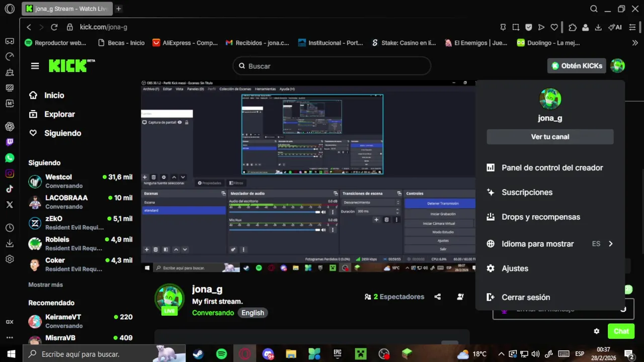644x362 pixels.
Task: Click the Opera browser logo menu
Action: 10,9
